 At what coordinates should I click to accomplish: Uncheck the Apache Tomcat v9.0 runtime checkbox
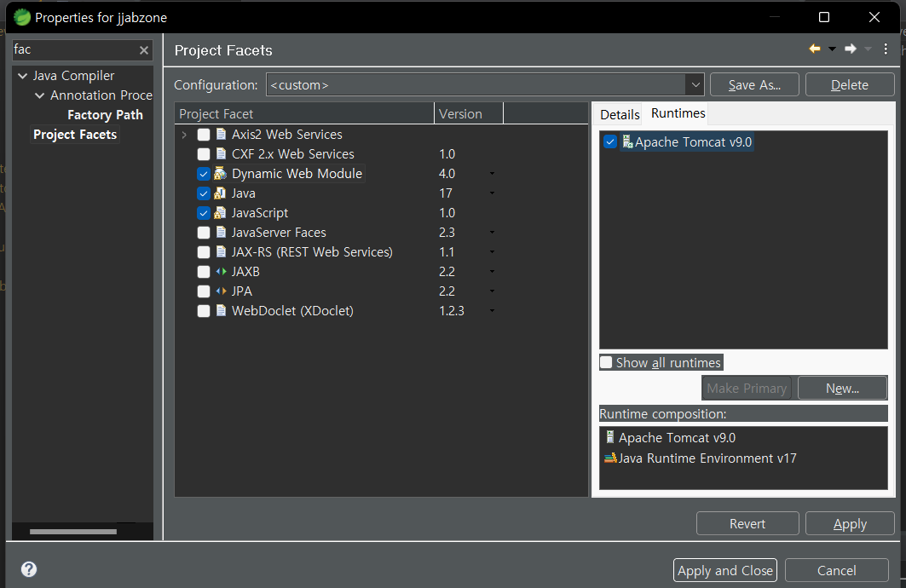tap(610, 142)
